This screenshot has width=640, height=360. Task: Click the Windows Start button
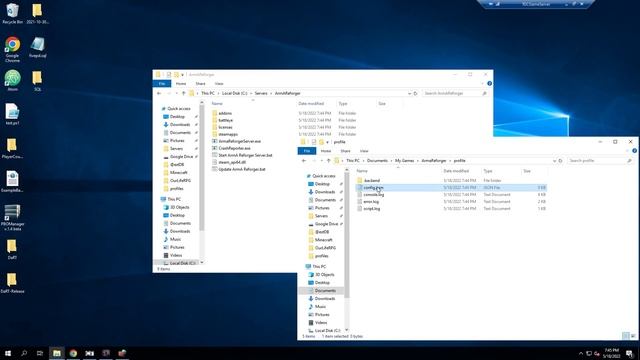point(7,353)
